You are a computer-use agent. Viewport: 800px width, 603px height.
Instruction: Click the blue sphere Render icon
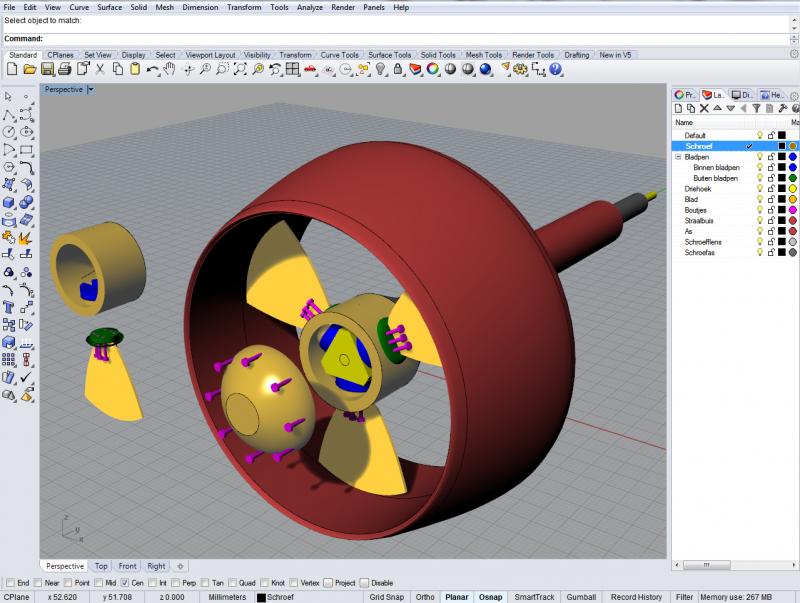tap(486, 69)
